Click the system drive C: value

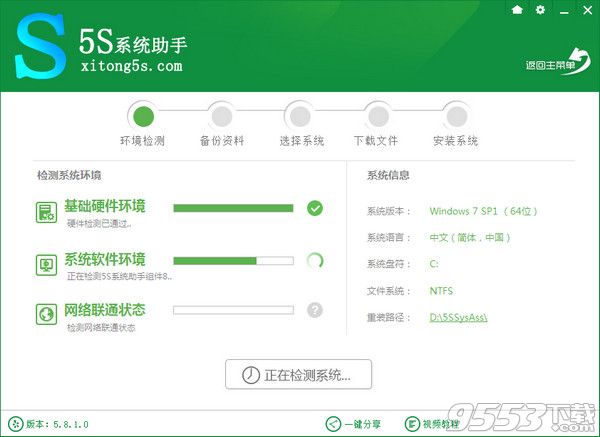(434, 264)
